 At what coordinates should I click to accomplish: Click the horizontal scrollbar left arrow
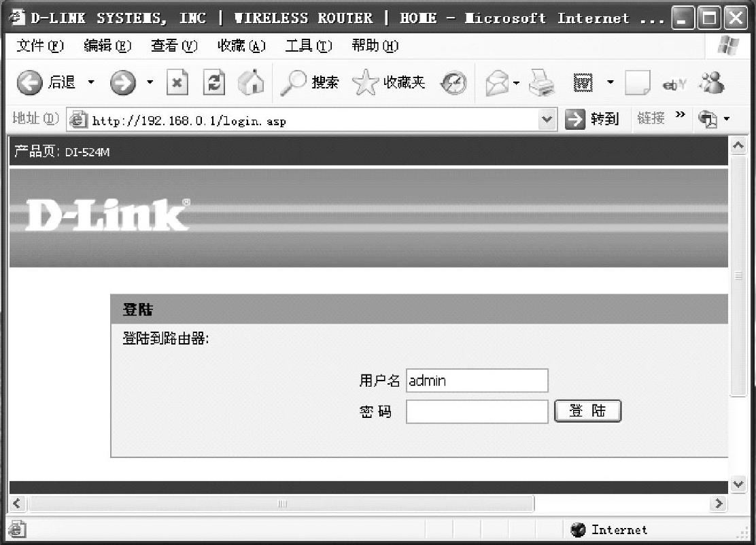pyautogui.click(x=18, y=504)
